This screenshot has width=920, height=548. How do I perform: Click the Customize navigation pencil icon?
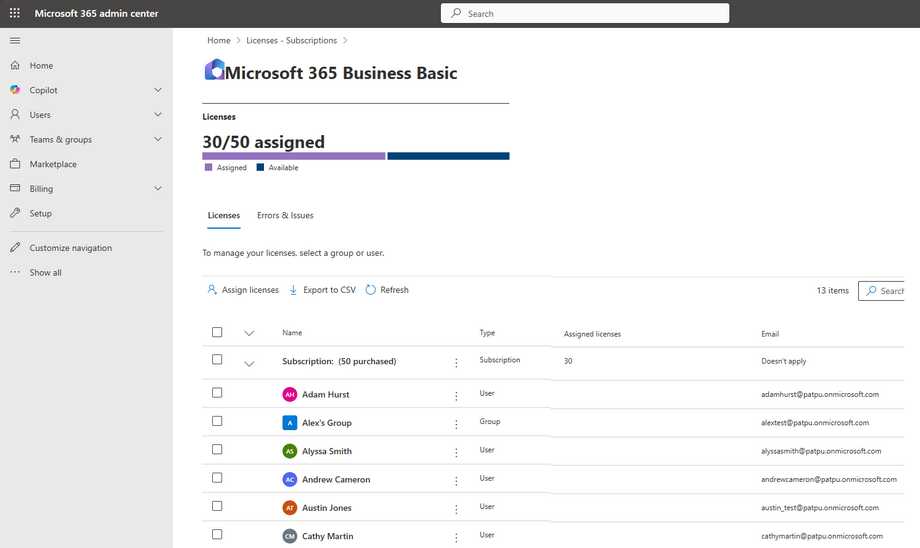[15, 248]
